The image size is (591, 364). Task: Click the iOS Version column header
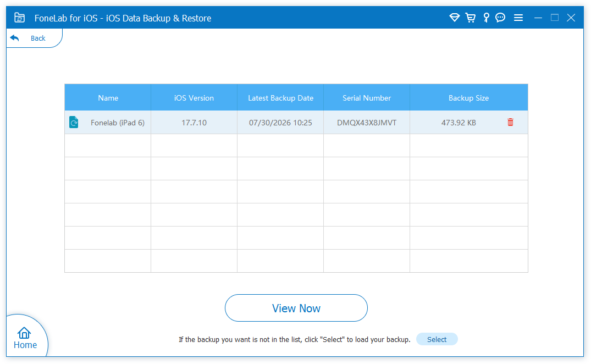[194, 97]
